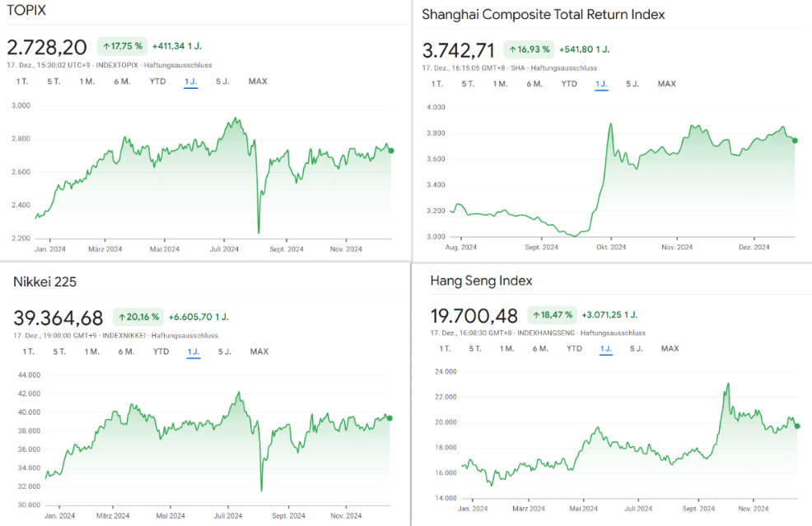Image resolution: width=812 pixels, height=526 pixels.
Task: Select 6 M. range on TOPIX chart
Action: 122,81
